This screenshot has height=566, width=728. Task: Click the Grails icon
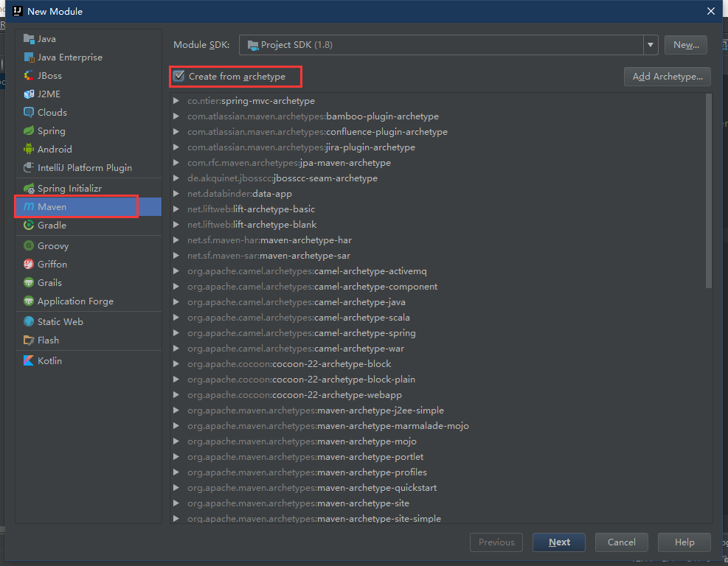pyautogui.click(x=29, y=282)
